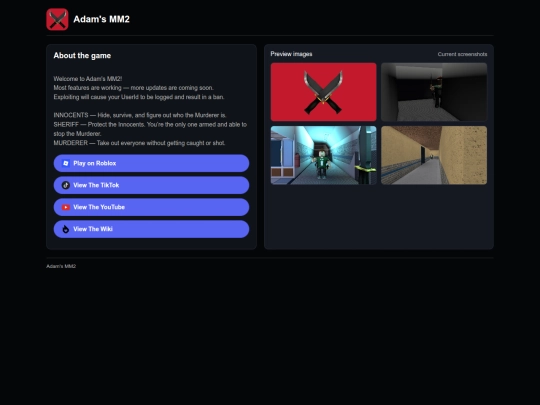The image size is (540, 405).
Task: Click the Preview images heading
Action: (291, 54)
